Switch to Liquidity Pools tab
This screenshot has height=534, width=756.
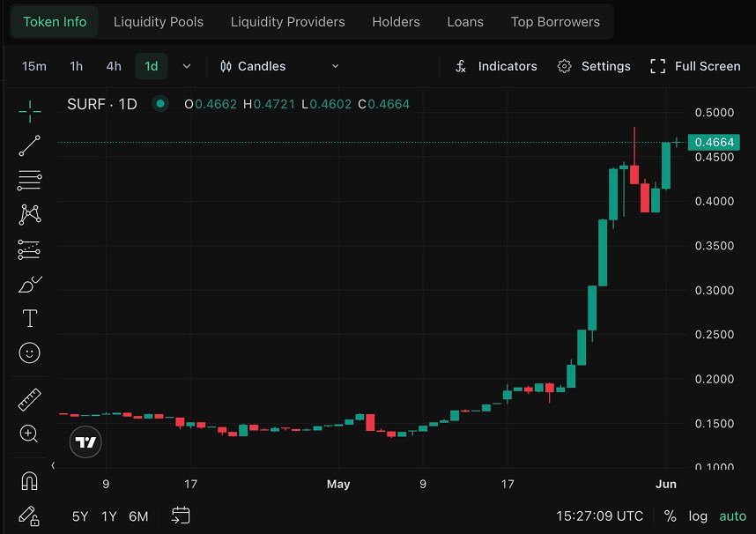click(x=158, y=22)
